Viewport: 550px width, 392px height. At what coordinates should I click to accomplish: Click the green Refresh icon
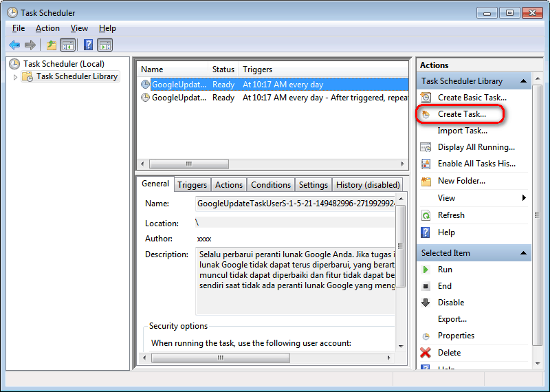point(426,215)
